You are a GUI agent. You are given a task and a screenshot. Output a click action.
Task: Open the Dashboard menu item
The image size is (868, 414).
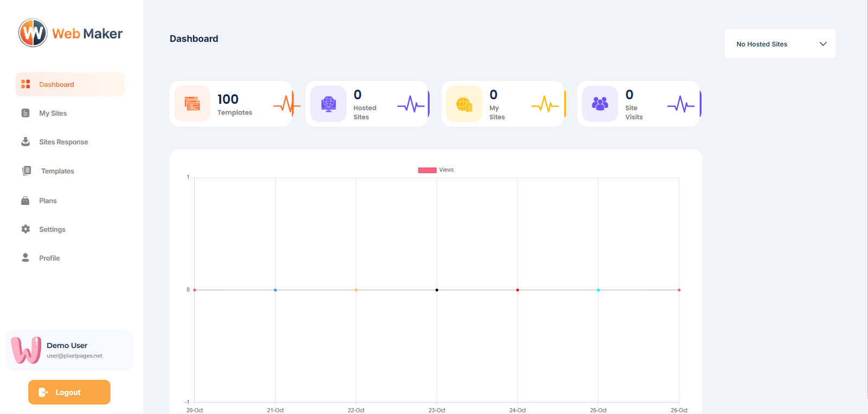tap(56, 85)
